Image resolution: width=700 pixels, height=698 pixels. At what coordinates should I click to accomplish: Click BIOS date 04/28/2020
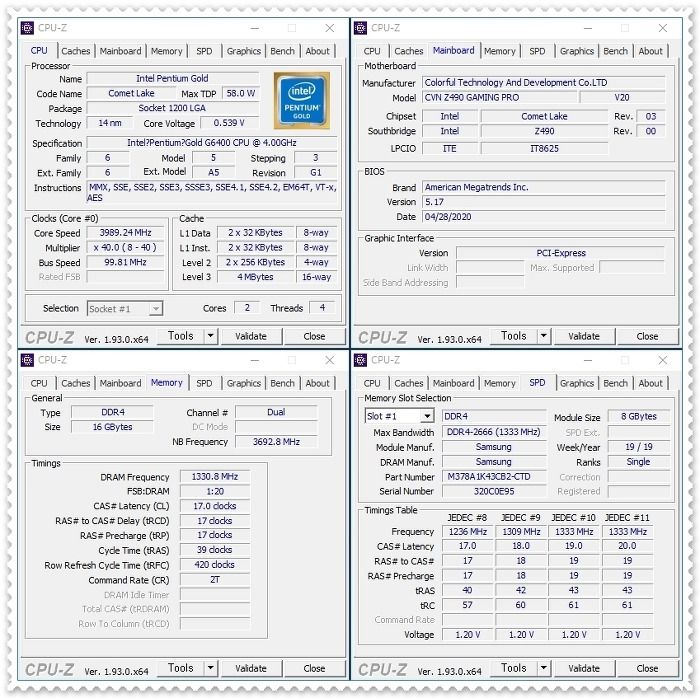click(x=544, y=217)
